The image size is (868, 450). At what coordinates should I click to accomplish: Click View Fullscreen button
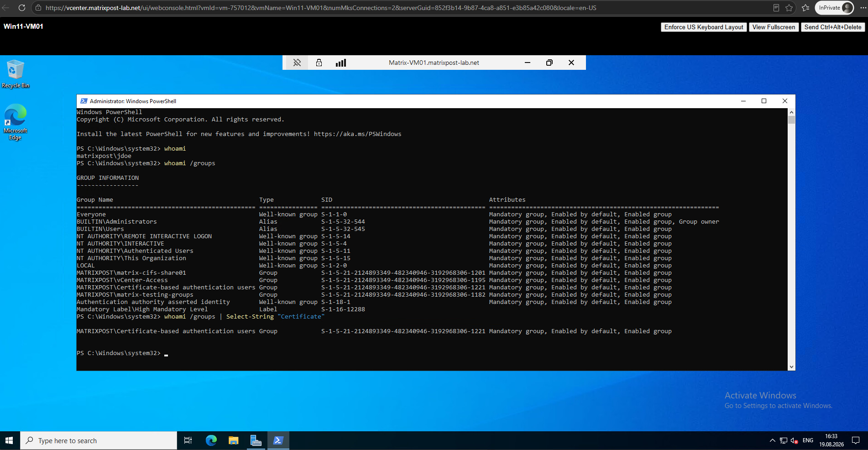click(774, 27)
